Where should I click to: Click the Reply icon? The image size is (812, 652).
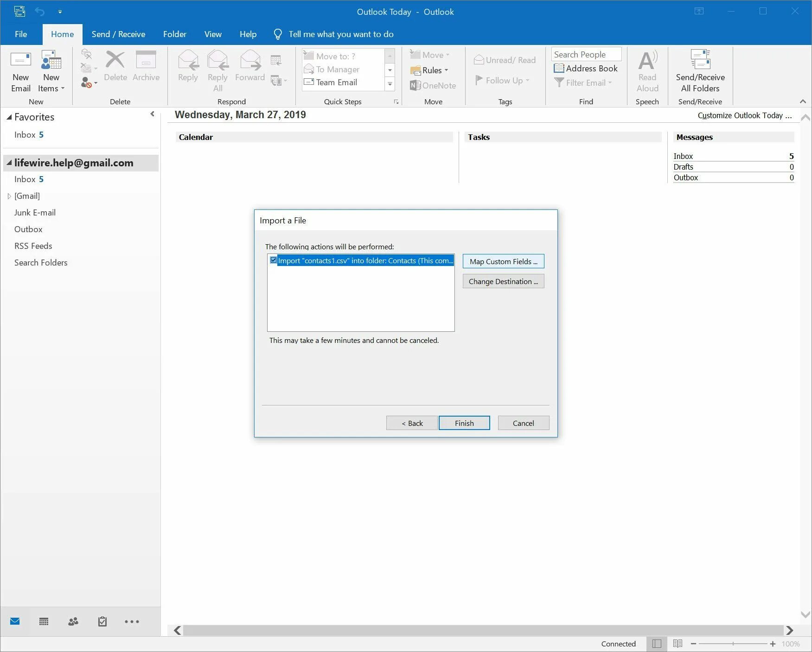188,66
